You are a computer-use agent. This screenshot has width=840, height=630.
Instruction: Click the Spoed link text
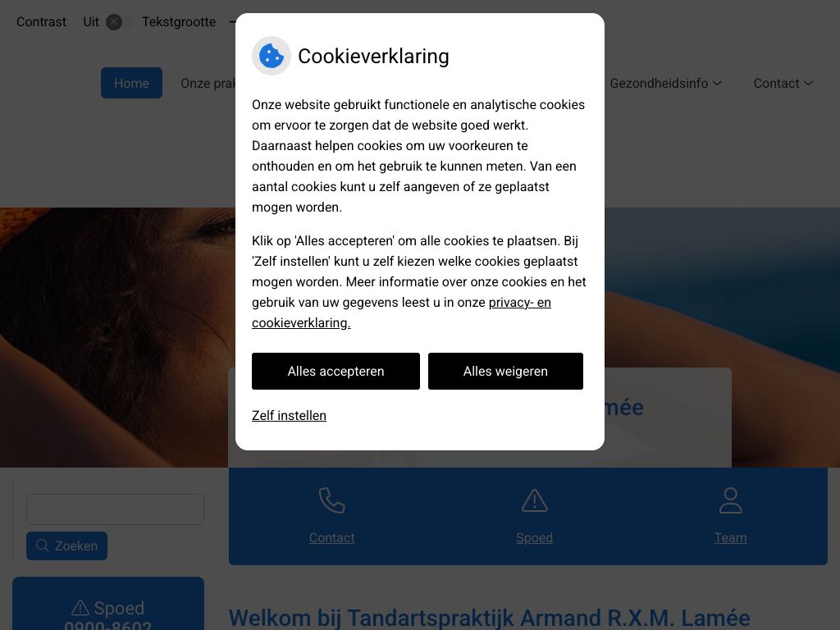pyautogui.click(x=534, y=538)
